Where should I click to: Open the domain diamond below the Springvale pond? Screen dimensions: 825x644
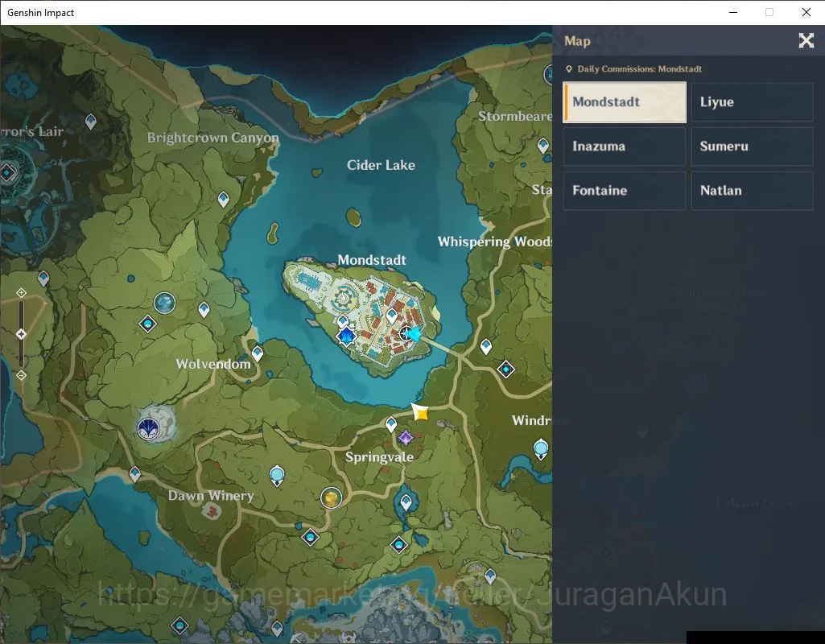point(399,544)
